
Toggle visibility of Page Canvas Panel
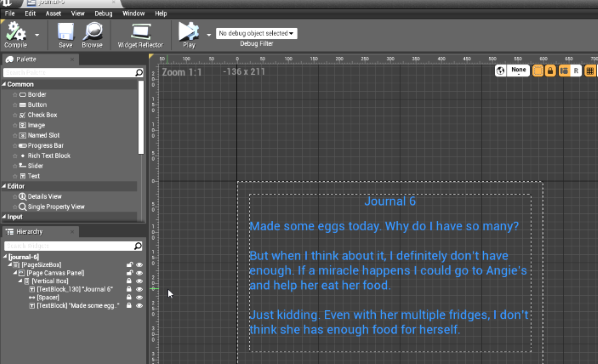(140, 273)
